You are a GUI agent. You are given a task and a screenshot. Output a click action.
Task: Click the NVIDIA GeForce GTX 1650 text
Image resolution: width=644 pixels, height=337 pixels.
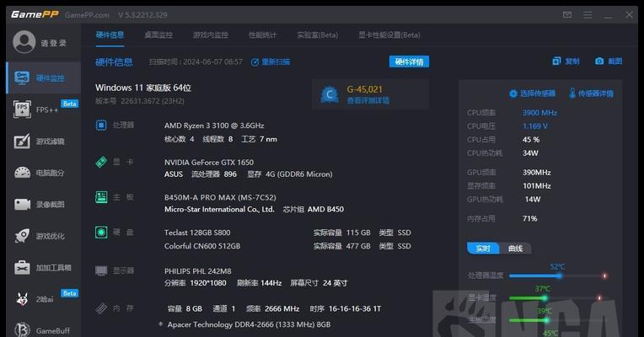pyautogui.click(x=209, y=162)
